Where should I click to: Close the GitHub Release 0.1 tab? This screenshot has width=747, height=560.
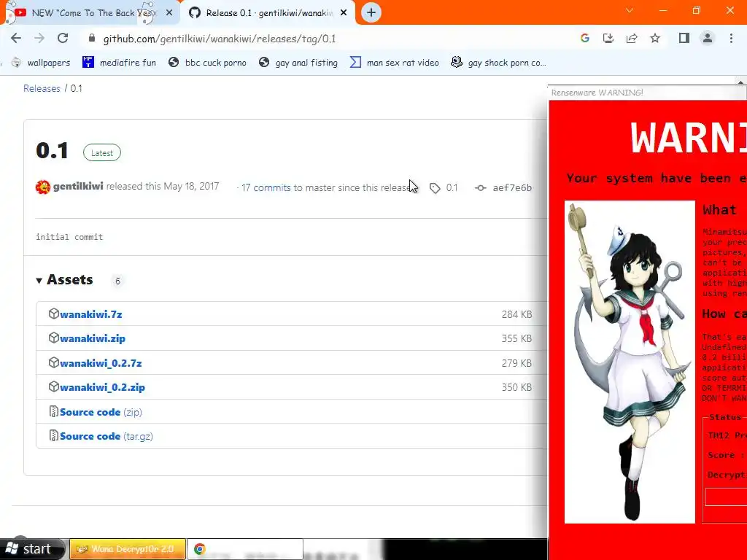click(344, 13)
